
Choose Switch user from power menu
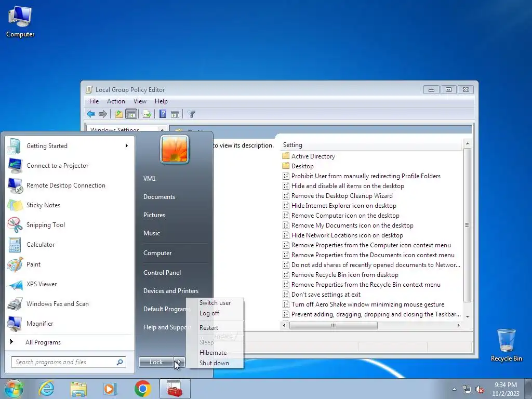[x=215, y=303]
